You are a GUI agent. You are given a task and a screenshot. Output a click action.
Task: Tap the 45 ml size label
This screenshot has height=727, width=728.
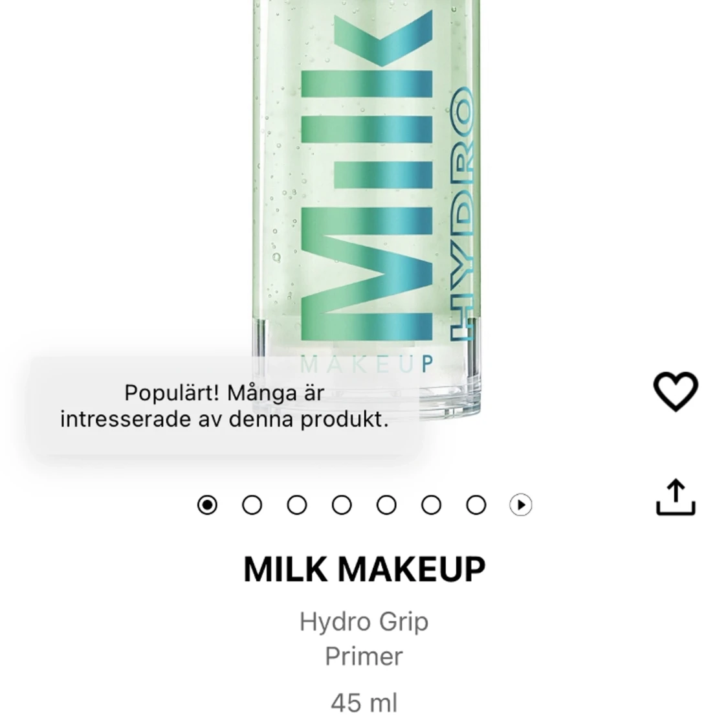[x=364, y=701]
